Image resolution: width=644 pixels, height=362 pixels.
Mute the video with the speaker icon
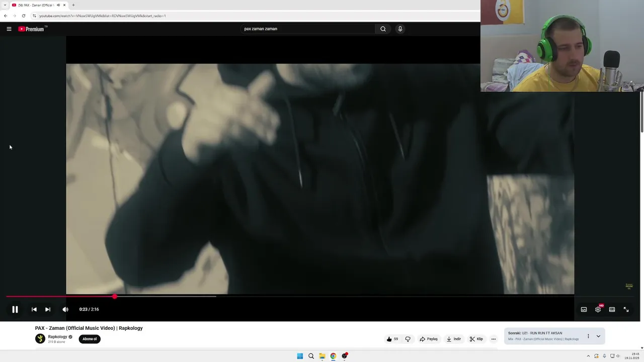click(x=65, y=309)
